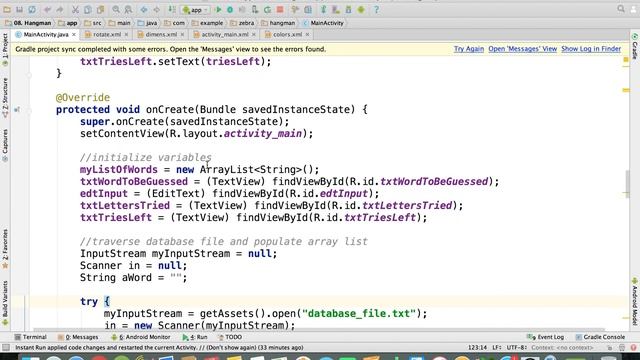Toggle the Structure side panel
The width and height of the screenshot is (640, 360).
(5, 98)
